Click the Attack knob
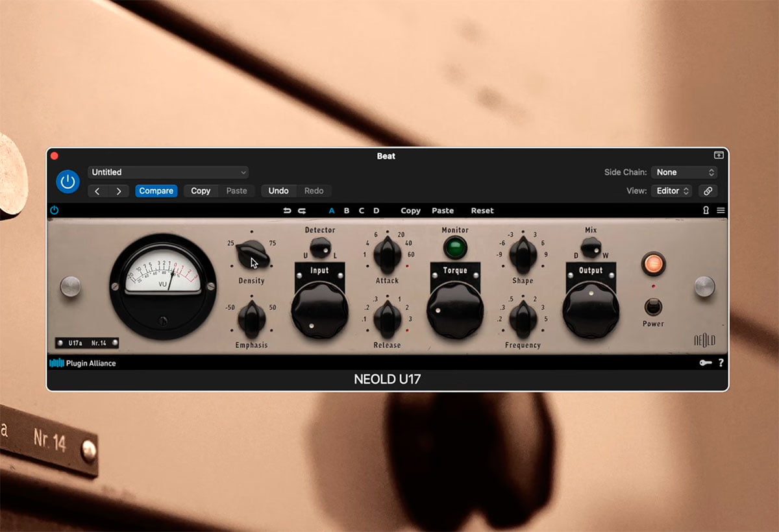Viewport: 779px width, 532px height. [388, 254]
